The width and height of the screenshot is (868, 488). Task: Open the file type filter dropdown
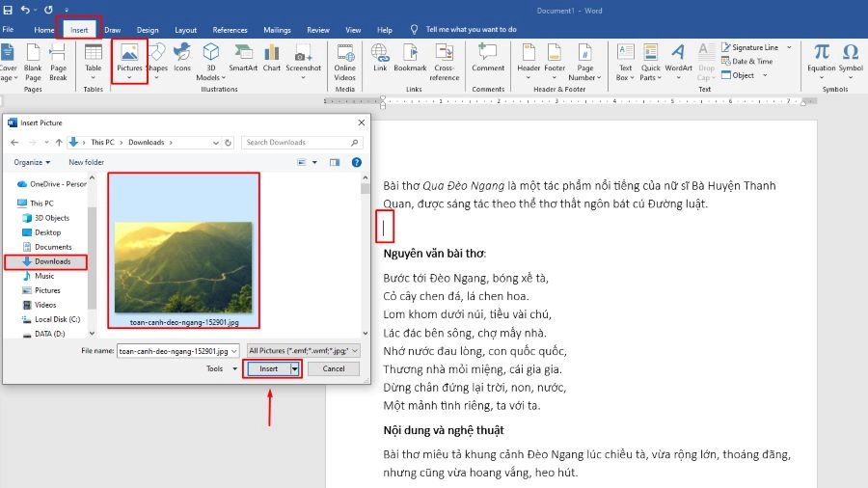(x=303, y=351)
